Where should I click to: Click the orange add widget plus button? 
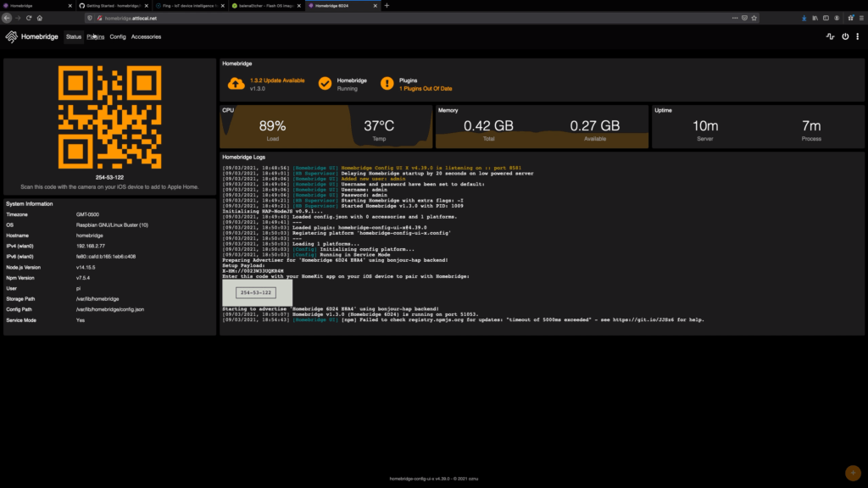coord(853,473)
